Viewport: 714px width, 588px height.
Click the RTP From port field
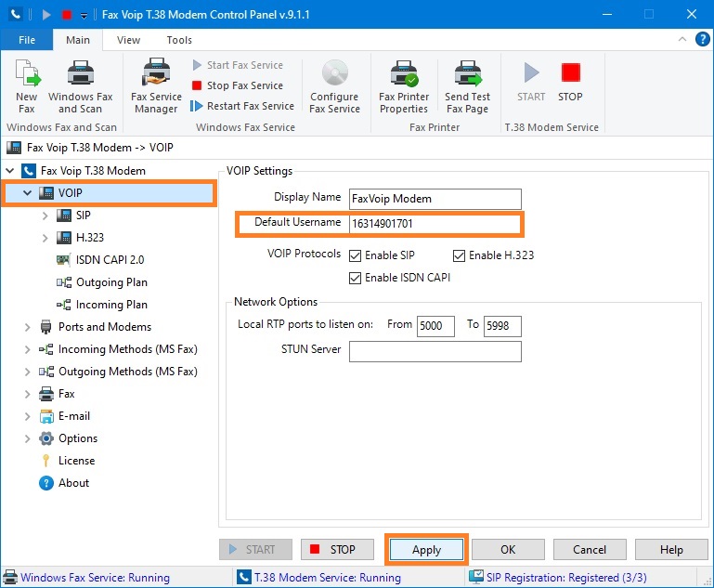tap(435, 326)
